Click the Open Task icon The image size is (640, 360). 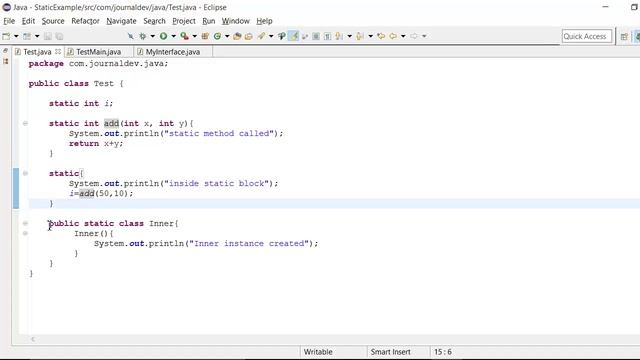click(x=249, y=36)
